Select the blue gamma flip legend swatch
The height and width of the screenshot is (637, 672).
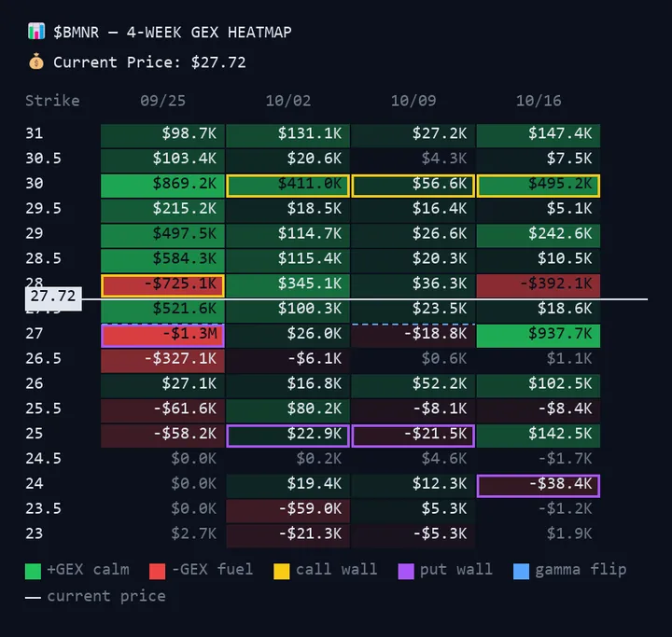(x=521, y=571)
